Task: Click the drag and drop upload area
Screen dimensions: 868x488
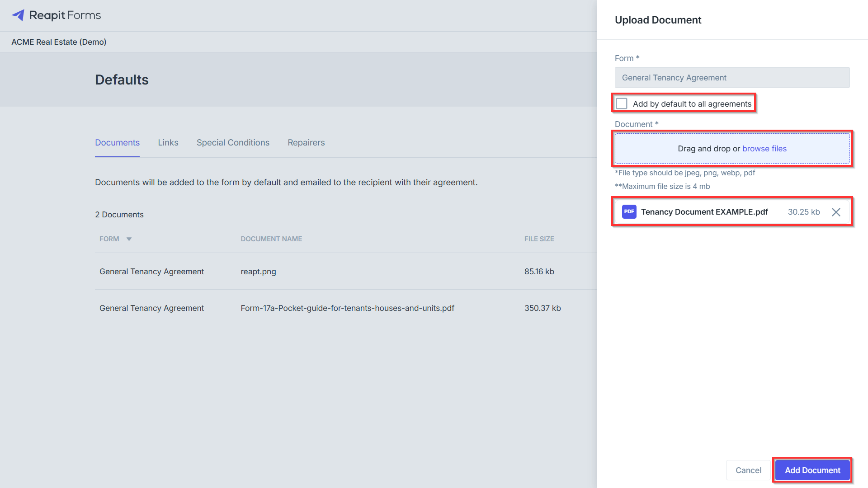Action: [x=732, y=149]
